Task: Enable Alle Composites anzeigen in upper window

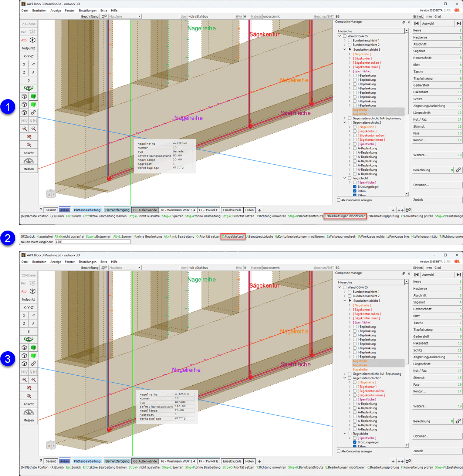Action: [x=338, y=200]
